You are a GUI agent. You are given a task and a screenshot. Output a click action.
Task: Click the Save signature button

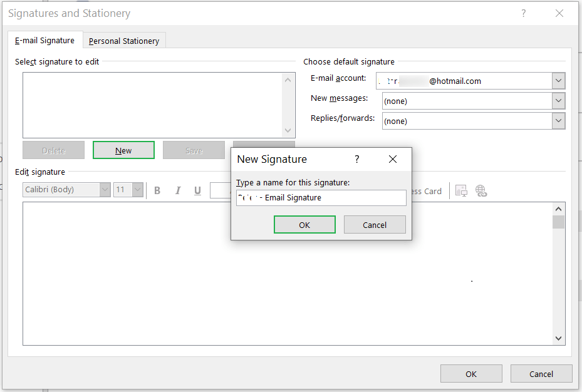194,150
